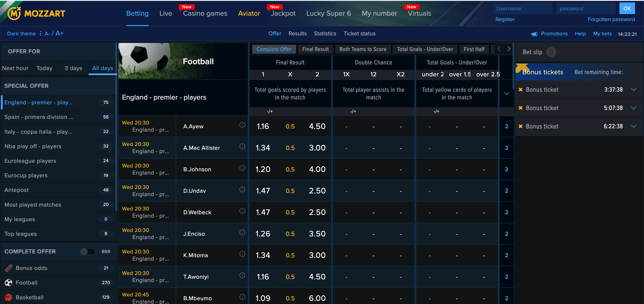
Task: Open Casino games section
Action: 205,13
